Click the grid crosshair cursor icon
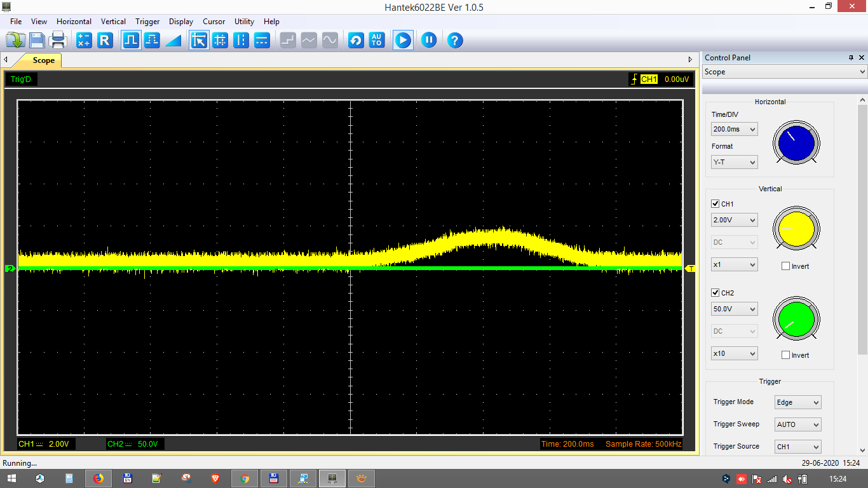 [x=220, y=41]
